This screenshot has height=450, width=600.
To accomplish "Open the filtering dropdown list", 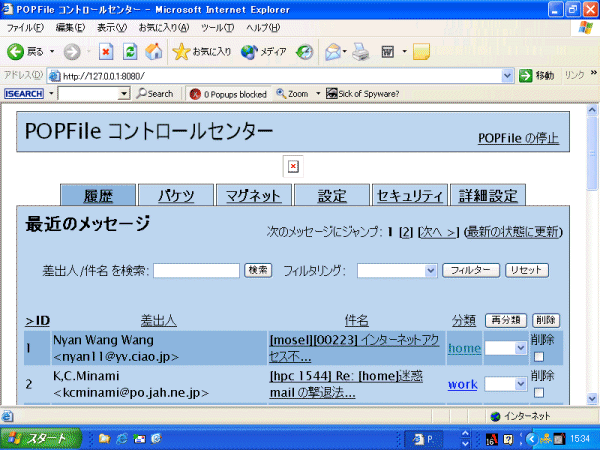I will coord(397,270).
